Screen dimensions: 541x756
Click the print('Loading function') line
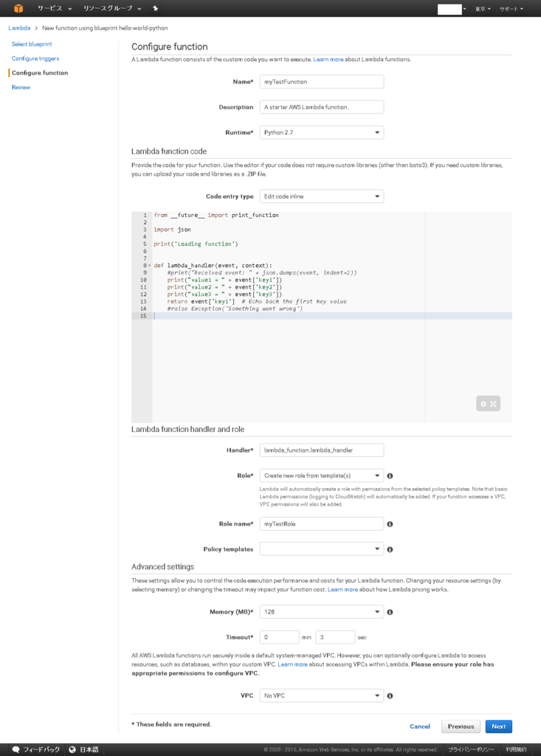coord(196,244)
